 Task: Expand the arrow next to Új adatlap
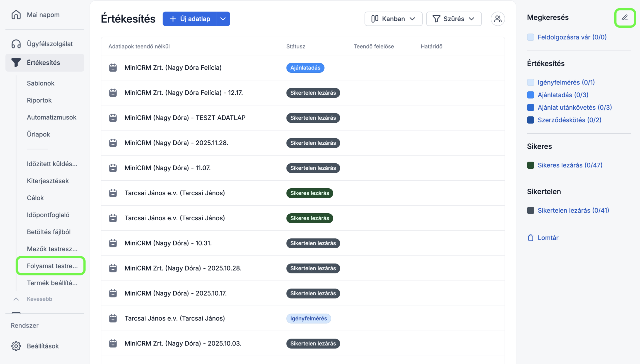coord(223,19)
